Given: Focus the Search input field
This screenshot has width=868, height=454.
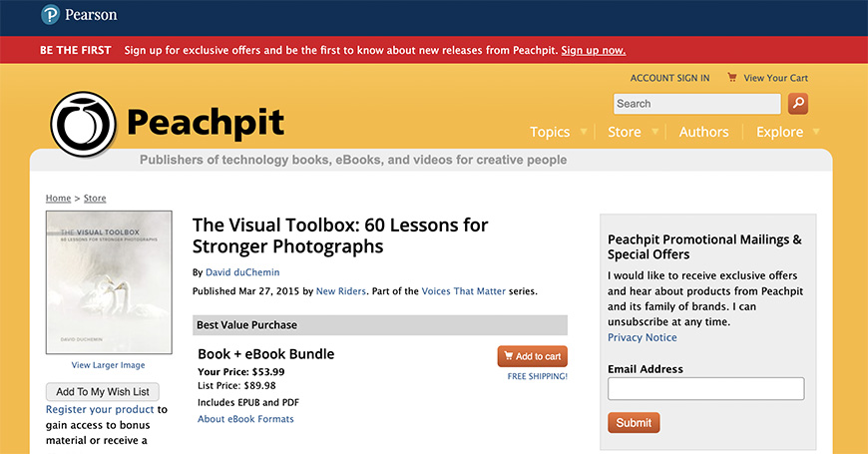Looking at the screenshot, I should click(697, 104).
